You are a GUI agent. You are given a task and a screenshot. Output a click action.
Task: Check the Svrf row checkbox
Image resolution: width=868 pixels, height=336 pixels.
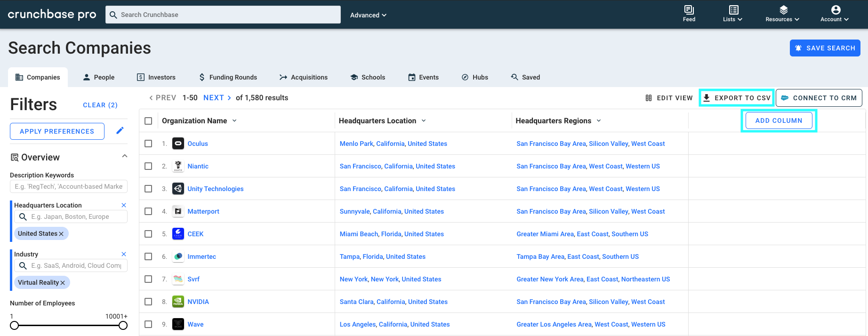148,279
